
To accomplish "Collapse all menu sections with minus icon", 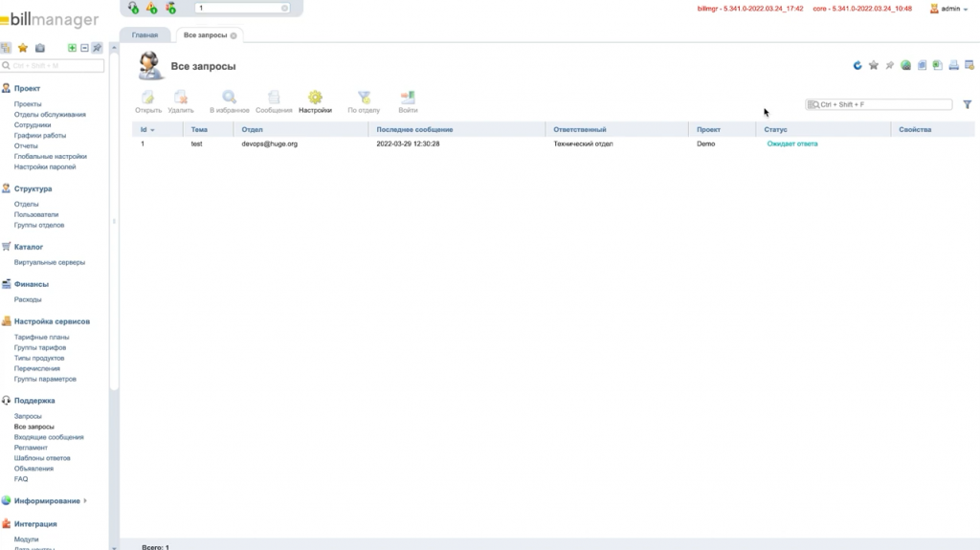I will point(84,48).
